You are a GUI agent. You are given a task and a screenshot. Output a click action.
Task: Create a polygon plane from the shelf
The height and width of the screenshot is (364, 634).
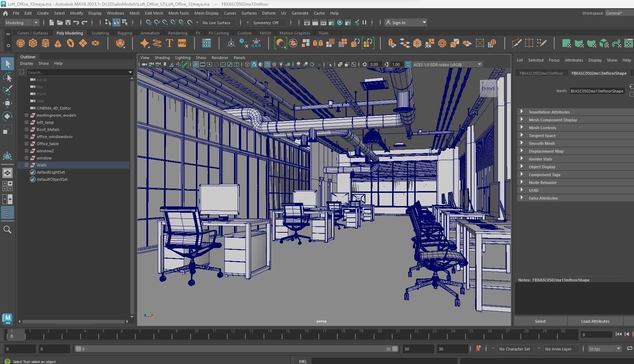[83, 43]
